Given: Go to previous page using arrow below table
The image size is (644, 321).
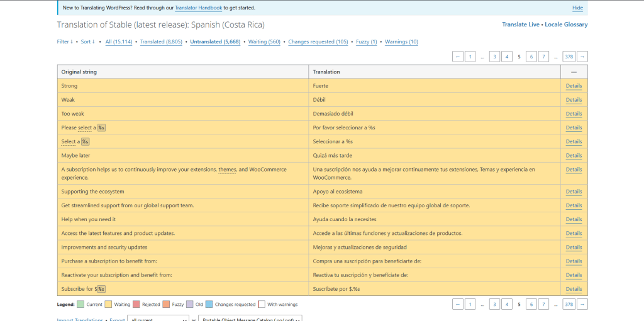Looking at the screenshot, I should 458,304.
